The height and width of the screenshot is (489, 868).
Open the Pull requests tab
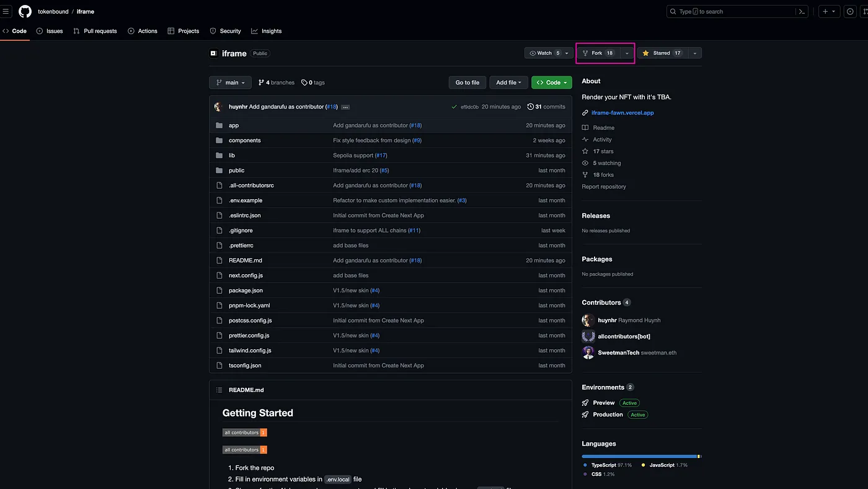(95, 31)
